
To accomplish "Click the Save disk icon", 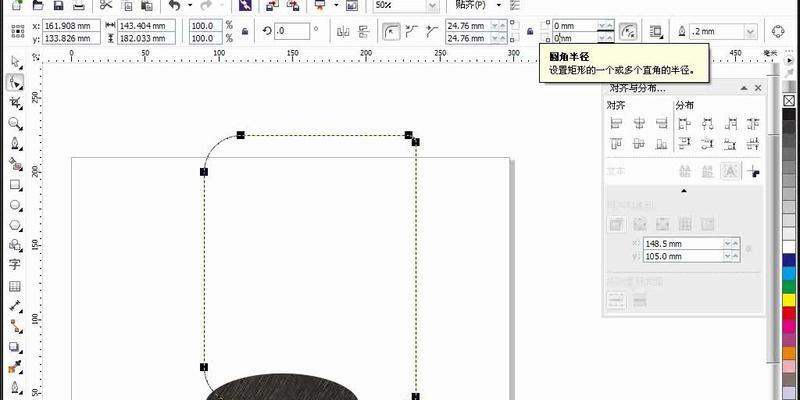I will (58, 6).
